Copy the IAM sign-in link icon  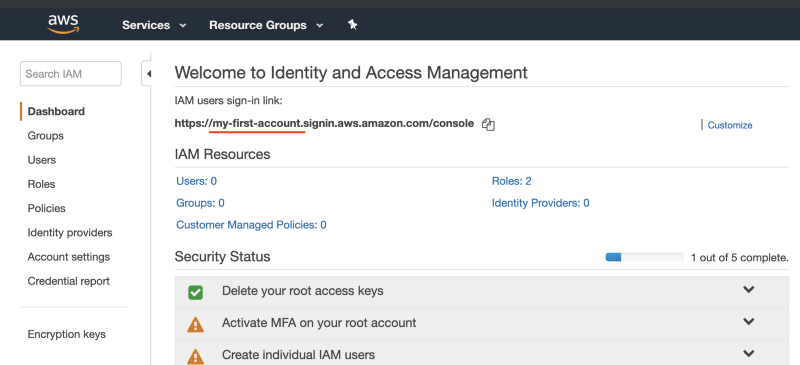(x=488, y=124)
